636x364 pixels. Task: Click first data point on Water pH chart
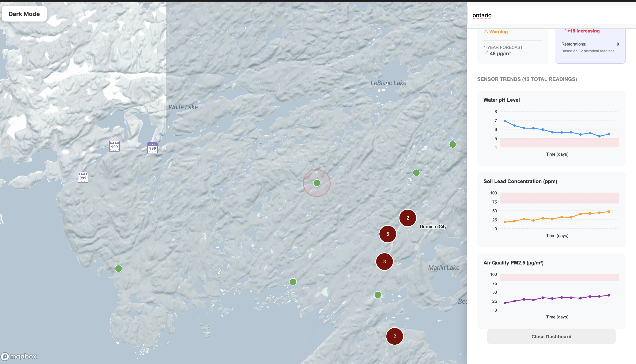[x=505, y=121]
